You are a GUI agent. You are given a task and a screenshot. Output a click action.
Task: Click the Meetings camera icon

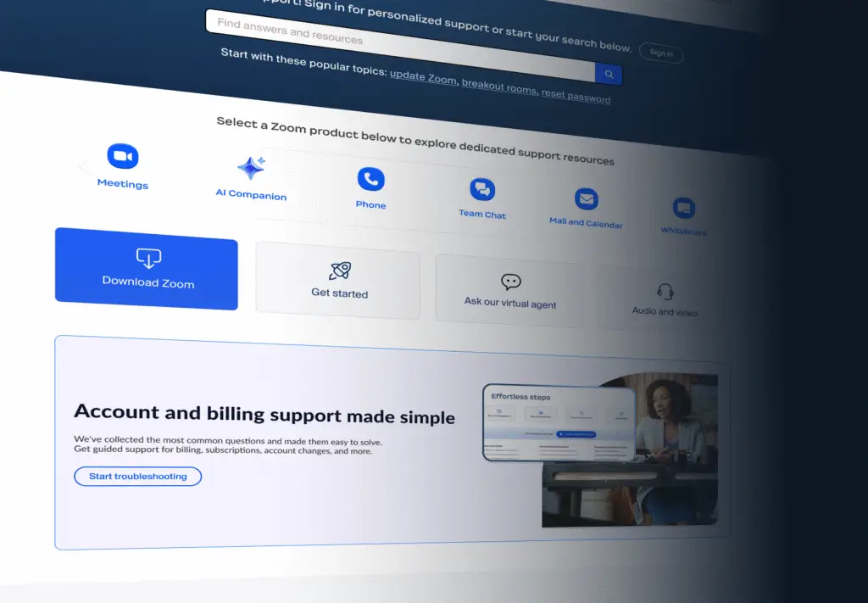123,156
